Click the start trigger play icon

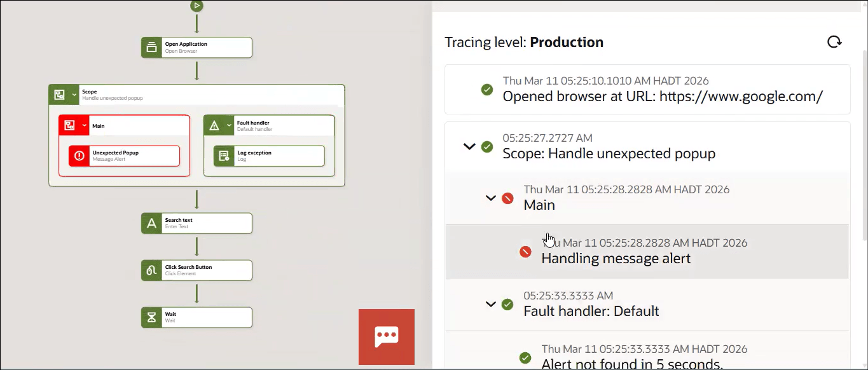(x=196, y=6)
